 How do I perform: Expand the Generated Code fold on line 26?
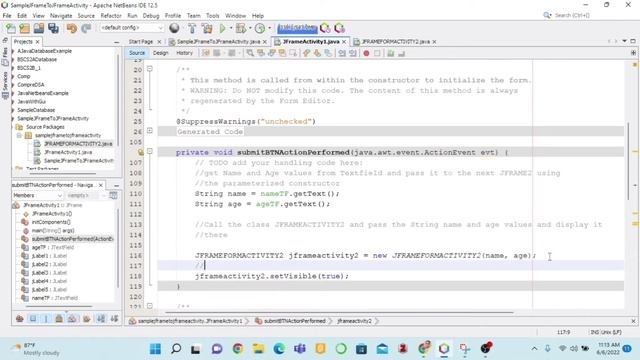click(x=150, y=131)
